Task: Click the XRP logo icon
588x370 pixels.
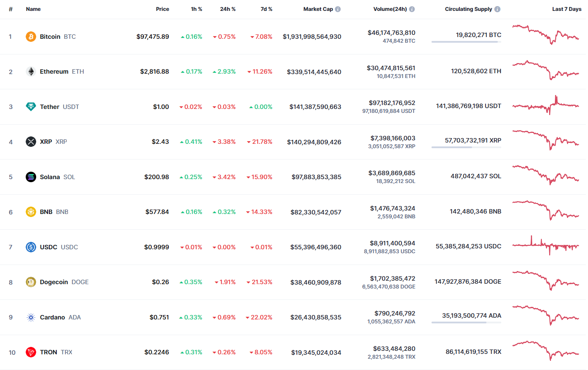Action: point(31,142)
